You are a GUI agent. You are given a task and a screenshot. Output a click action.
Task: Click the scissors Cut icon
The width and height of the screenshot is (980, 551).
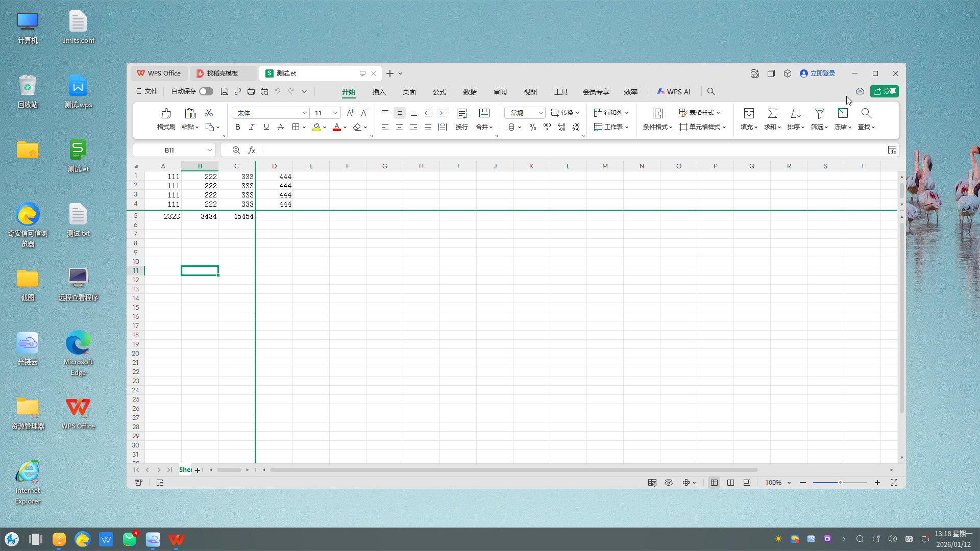209,113
